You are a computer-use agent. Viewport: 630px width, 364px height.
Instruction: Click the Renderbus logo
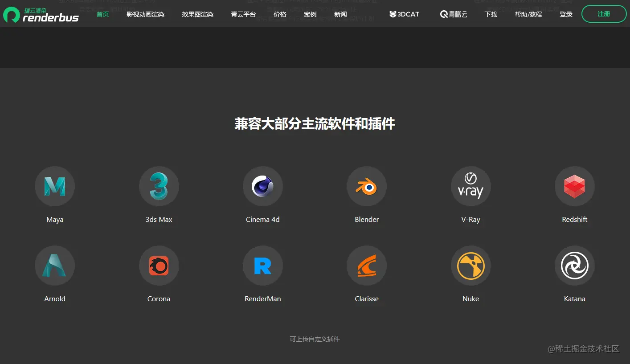(41, 14)
